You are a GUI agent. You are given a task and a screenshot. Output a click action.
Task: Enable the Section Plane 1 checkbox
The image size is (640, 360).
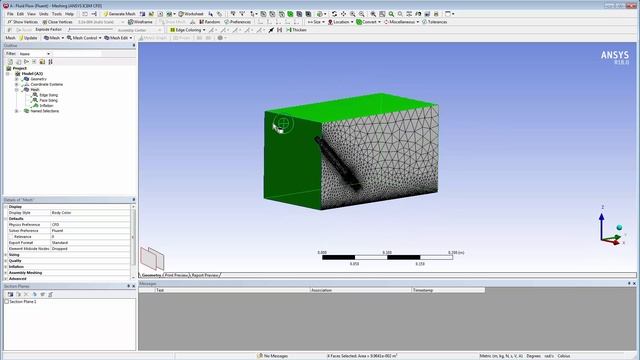coord(7,302)
